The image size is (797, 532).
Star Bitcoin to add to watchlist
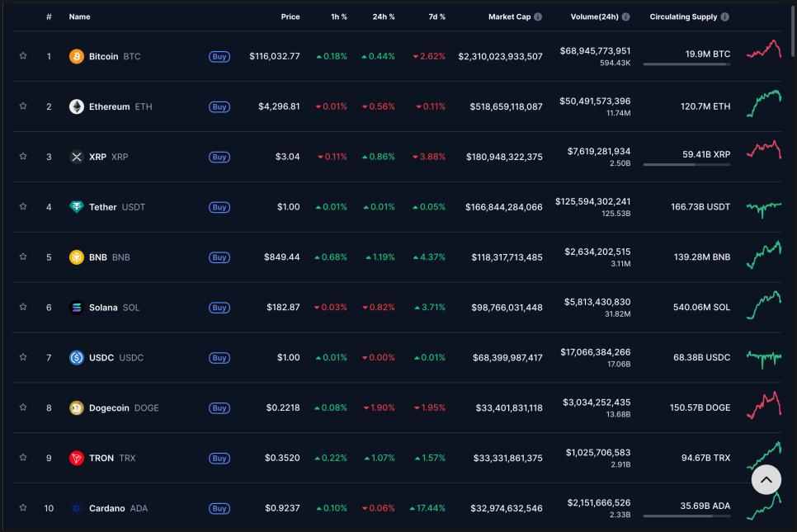tap(23, 56)
